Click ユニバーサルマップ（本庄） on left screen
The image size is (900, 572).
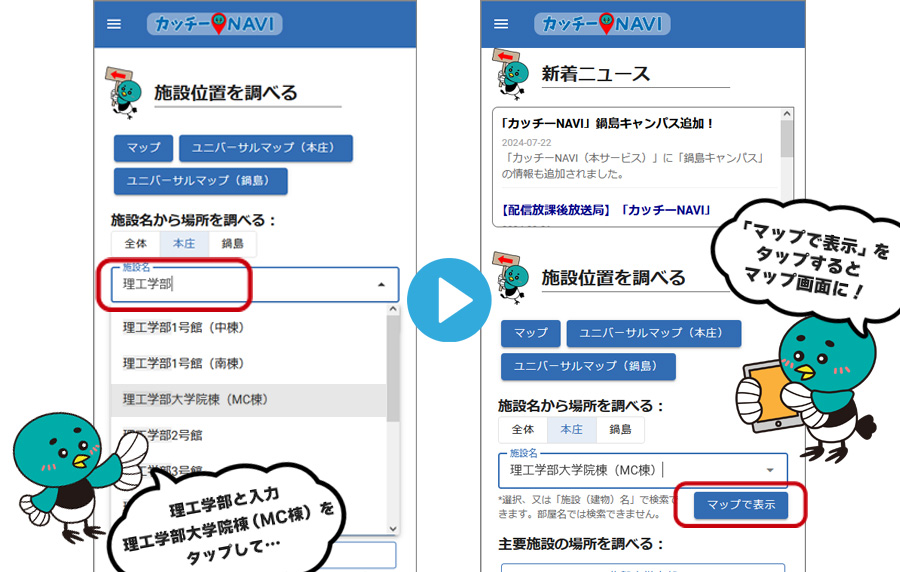pyautogui.click(x=266, y=148)
